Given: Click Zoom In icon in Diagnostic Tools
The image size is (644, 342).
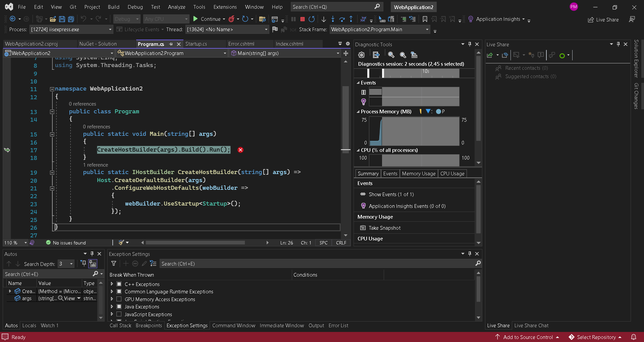Looking at the screenshot, I should pos(391,55).
